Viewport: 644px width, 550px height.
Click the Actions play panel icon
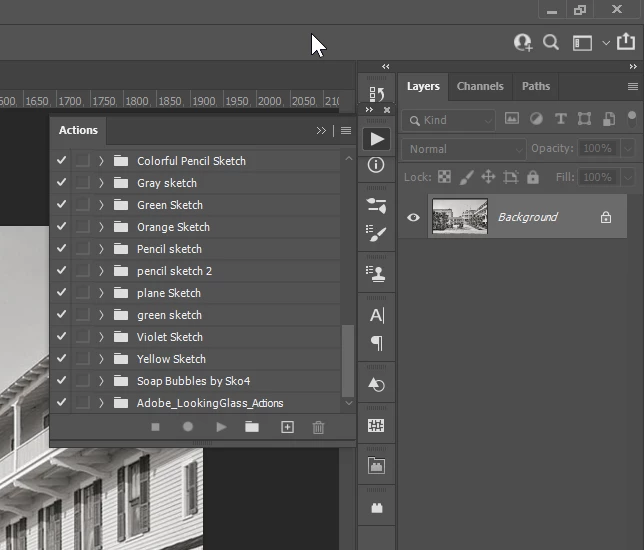[x=376, y=139]
